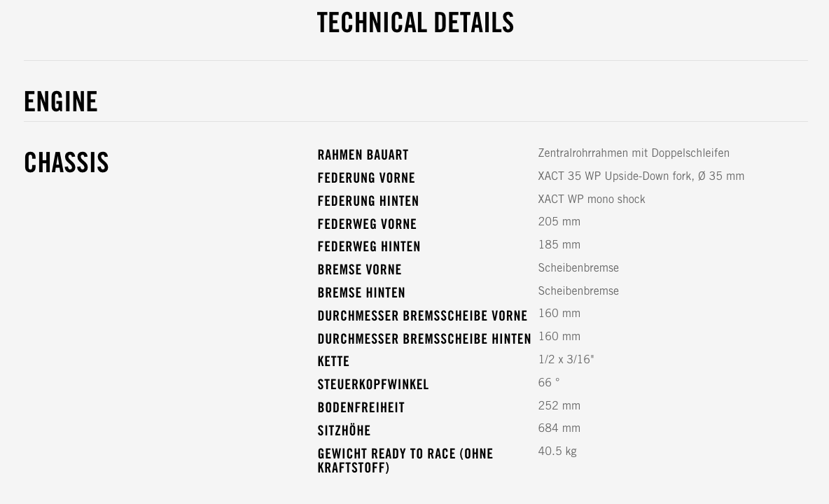The width and height of the screenshot is (829, 504).
Task: Click the FEDERUNG HINTEN label
Action: (368, 201)
